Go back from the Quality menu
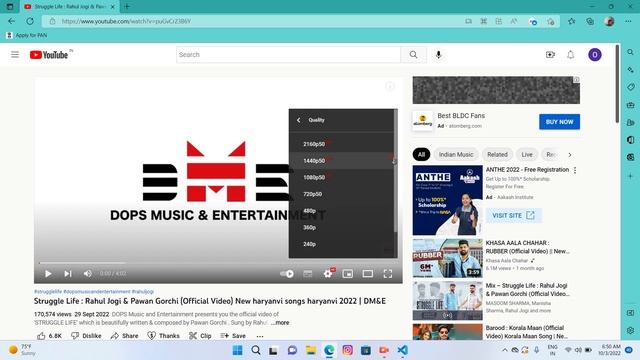Image resolution: width=640 pixels, height=360 pixels. click(299, 120)
